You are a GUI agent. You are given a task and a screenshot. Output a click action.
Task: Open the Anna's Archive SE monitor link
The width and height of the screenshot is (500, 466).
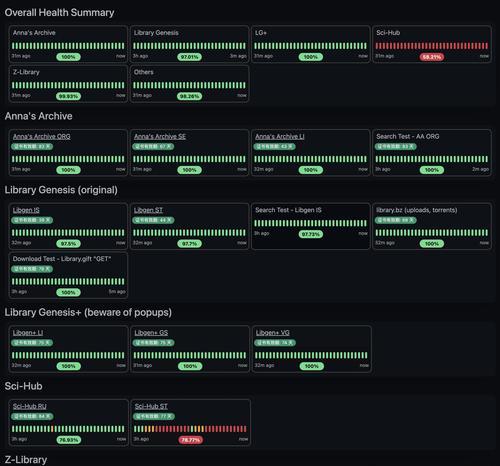coord(160,136)
